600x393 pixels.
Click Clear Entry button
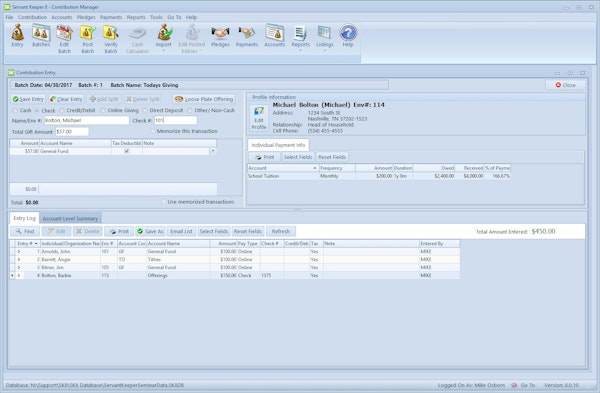pyautogui.click(x=66, y=99)
